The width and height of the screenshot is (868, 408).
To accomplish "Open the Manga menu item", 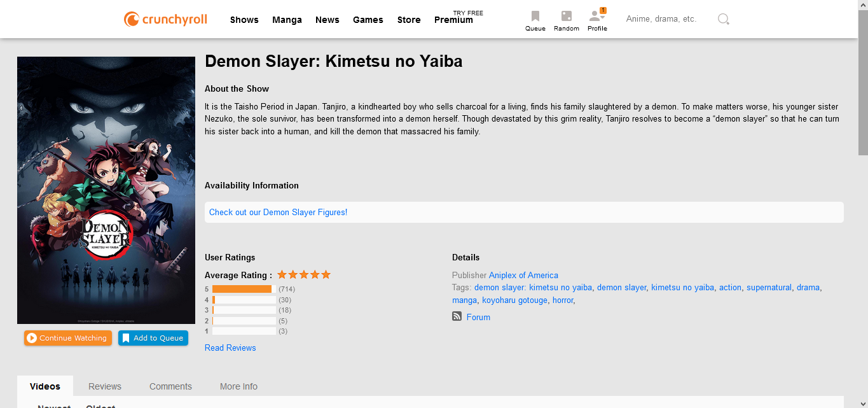I will [x=287, y=20].
